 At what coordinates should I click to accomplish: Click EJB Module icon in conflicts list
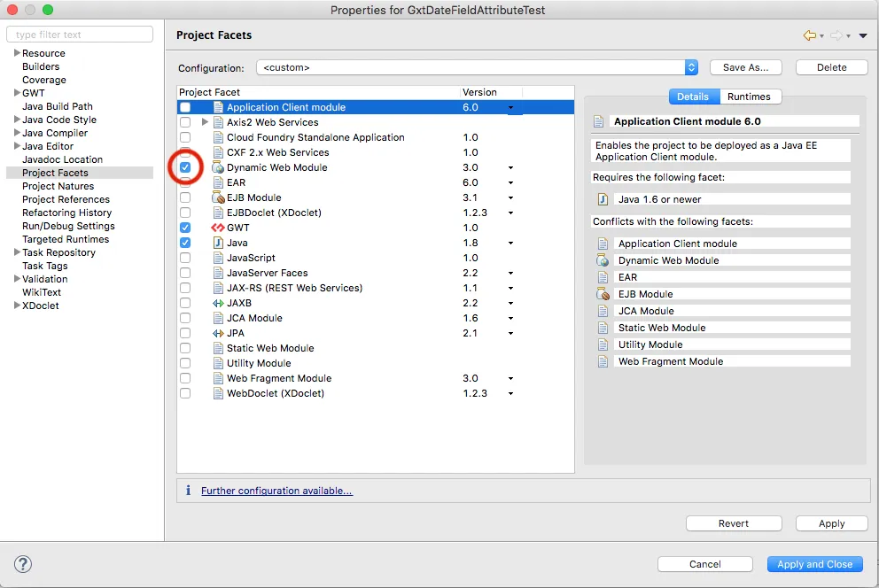603,294
